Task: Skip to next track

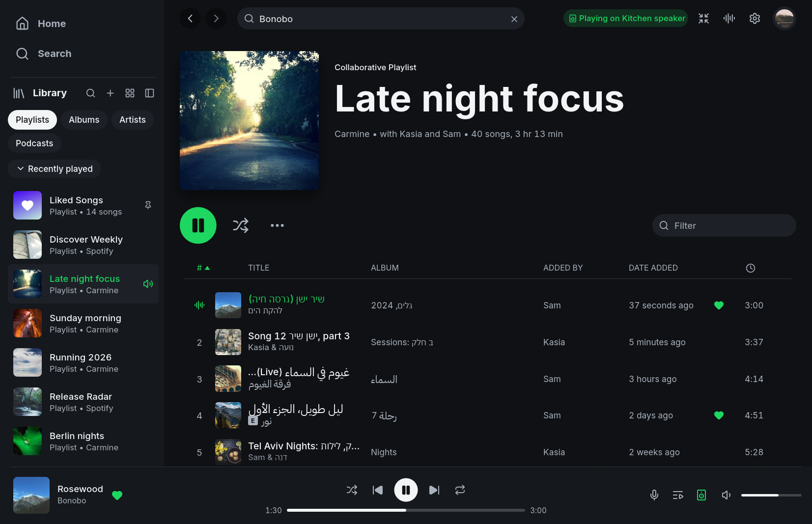Action: [x=434, y=490]
